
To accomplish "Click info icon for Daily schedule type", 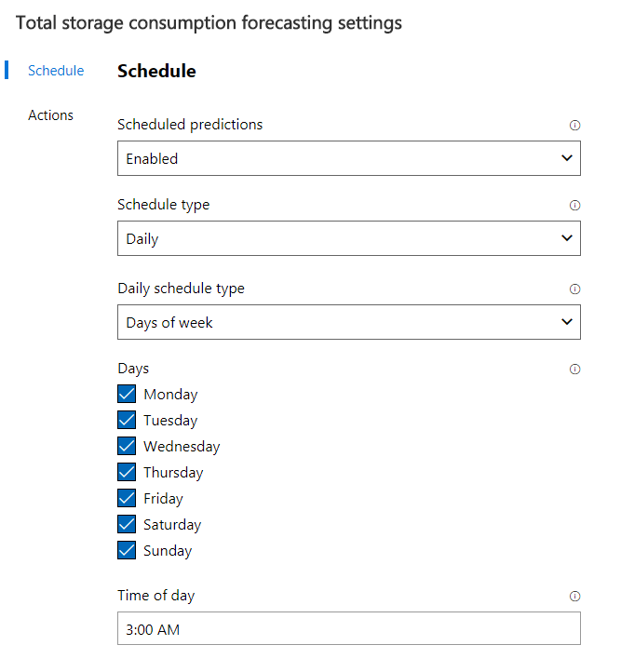I will tap(574, 289).
